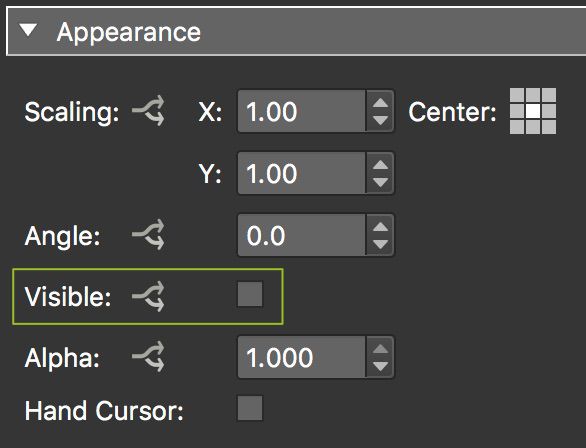Click the Visible logic bridge icon

pos(148,296)
